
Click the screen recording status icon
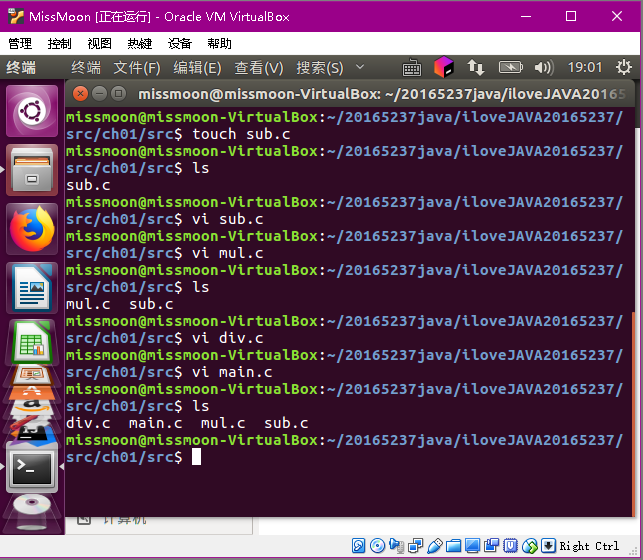click(x=491, y=546)
